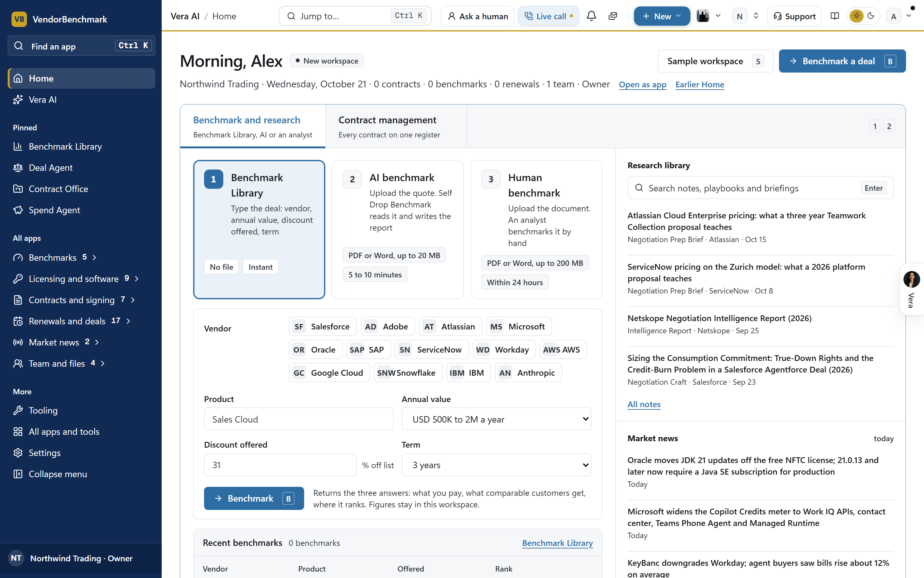Viewport: 924px width, 578px height.
Task: Open Vera AI in sidebar
Action: (81, 100)
